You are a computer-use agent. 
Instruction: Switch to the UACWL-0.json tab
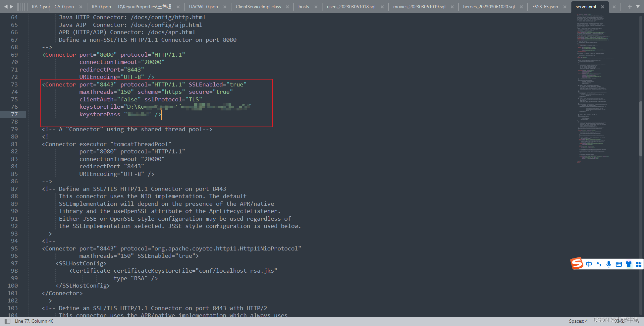coord(203,7)
